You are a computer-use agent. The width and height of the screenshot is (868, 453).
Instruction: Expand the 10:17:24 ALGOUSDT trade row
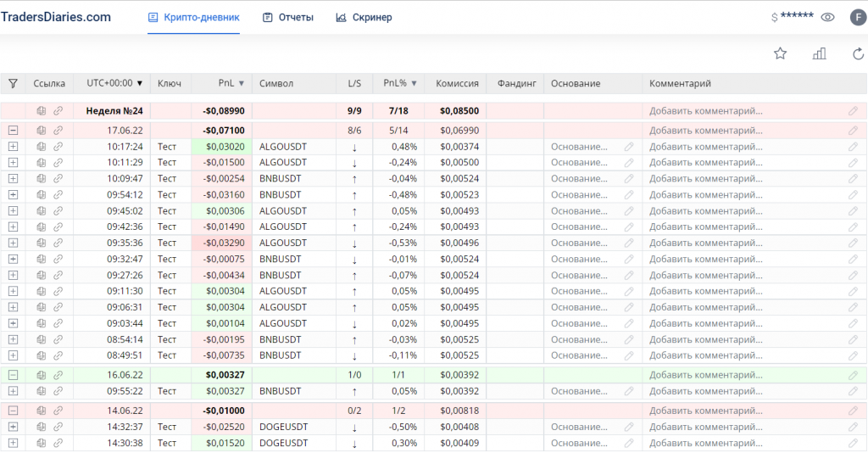click(x=13, y=147)
